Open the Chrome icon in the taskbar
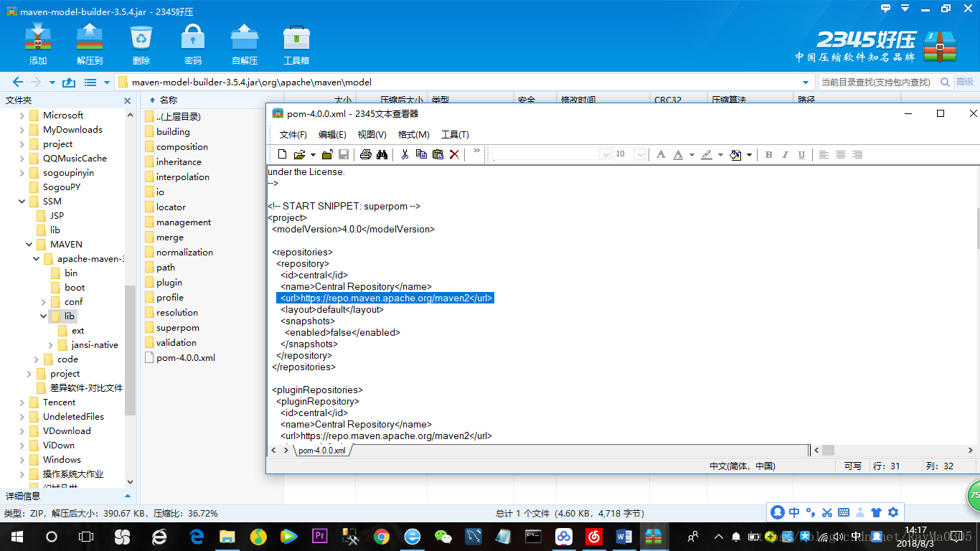Viewport: 980px width, 551px height. 381,536
